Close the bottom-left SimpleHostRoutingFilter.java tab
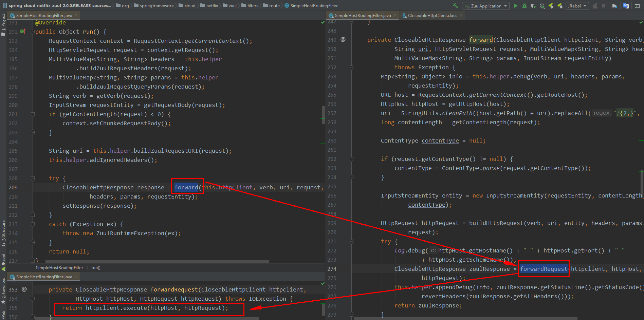Image resolution: width=644 pixels, height=320 pixels. pyautogui.click(x=76, y=277)
